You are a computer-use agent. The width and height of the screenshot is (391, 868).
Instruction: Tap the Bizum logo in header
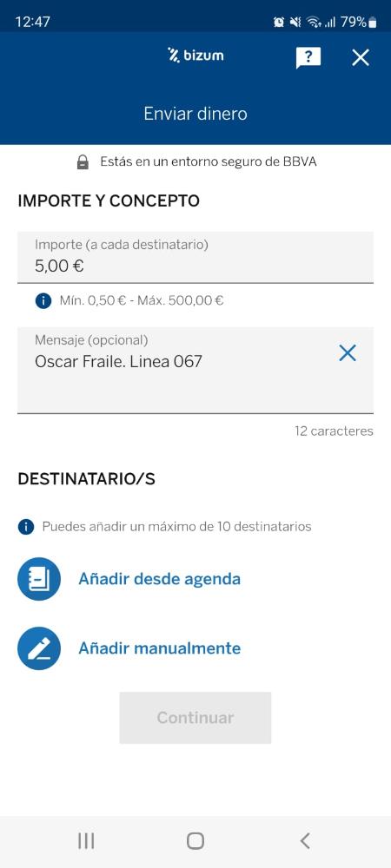[195, 55]
